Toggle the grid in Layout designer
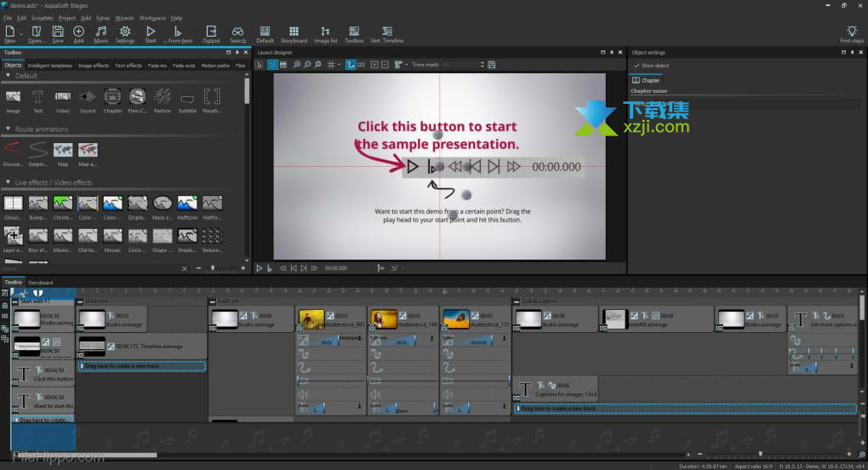 pos(330,65)
